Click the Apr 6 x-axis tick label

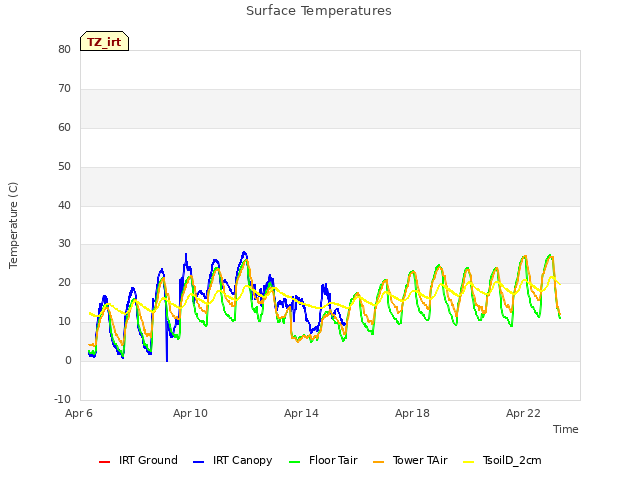[79, 413]
